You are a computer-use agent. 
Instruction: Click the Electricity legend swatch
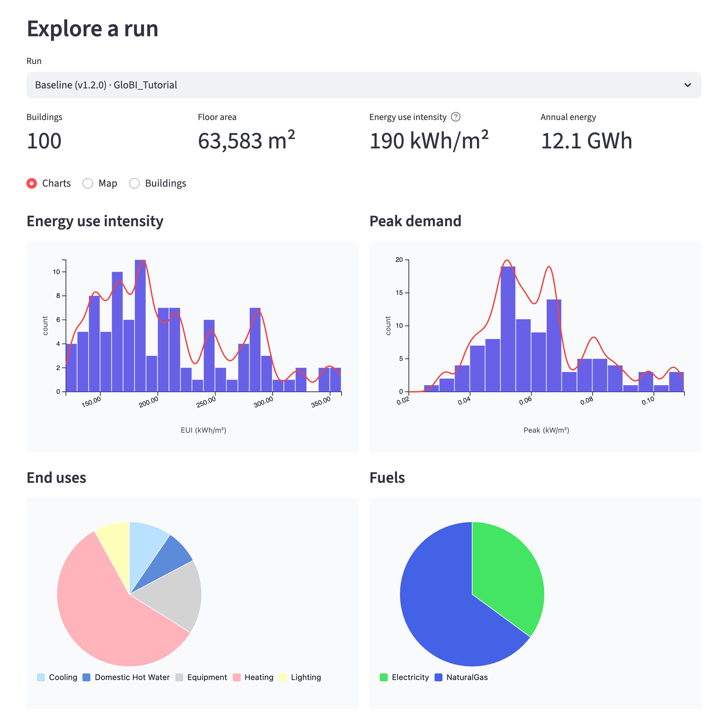click(383, 677)
